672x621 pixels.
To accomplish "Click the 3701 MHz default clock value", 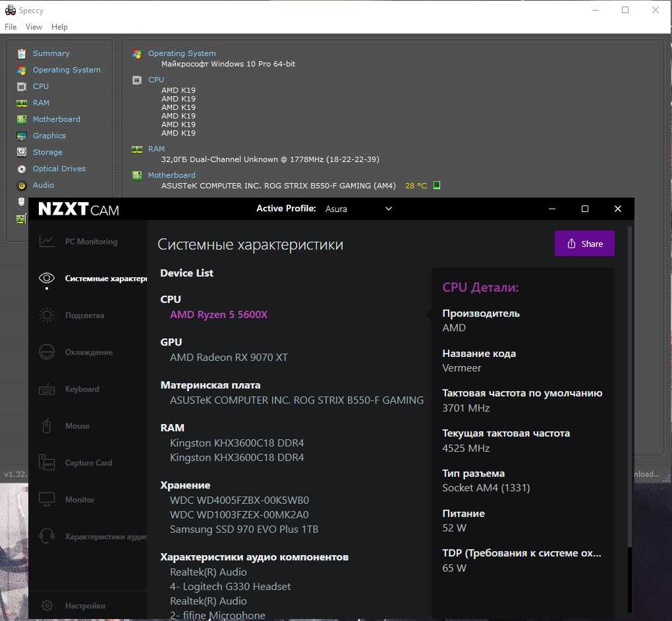I will point(466,408).
